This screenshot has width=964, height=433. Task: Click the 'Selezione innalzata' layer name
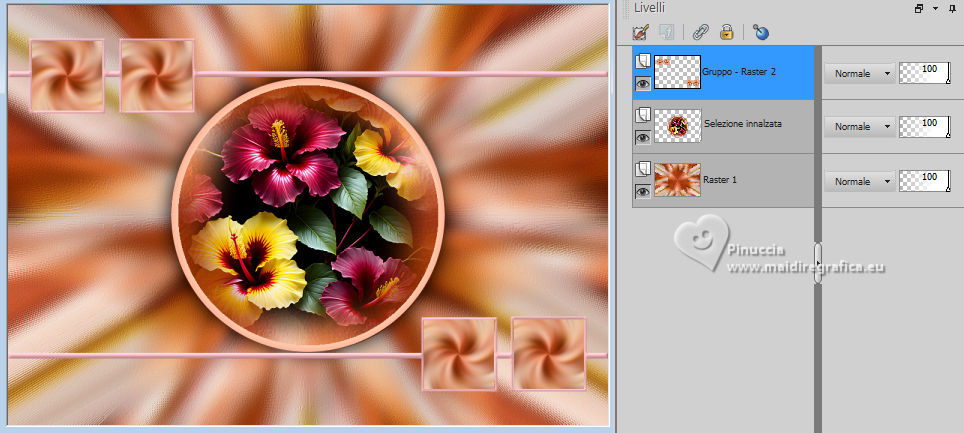coord(743,124)
